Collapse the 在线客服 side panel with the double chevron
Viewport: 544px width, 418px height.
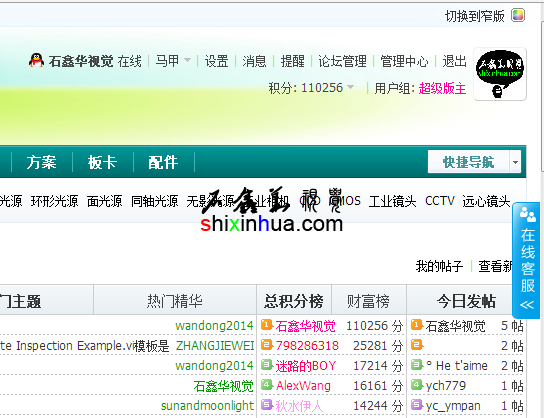(527, 305)
